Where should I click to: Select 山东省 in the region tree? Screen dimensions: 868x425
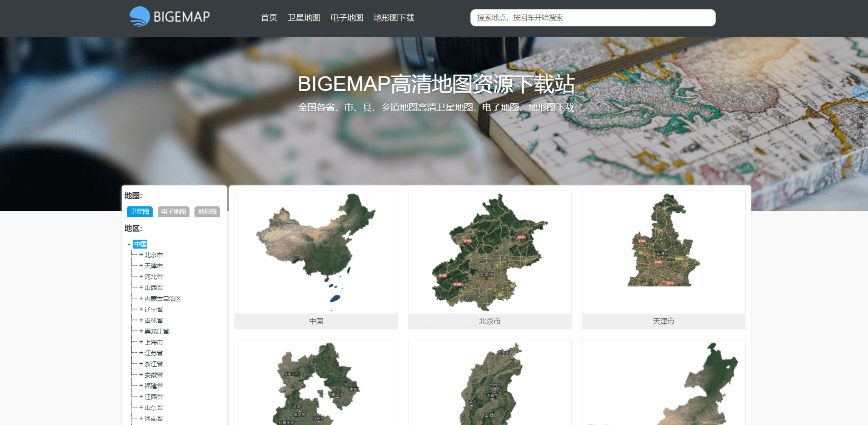154,408
